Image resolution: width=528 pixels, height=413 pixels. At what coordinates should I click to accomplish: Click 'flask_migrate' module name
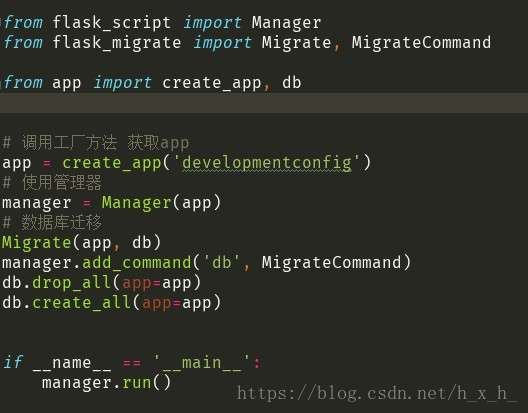(x=117, y=43)
